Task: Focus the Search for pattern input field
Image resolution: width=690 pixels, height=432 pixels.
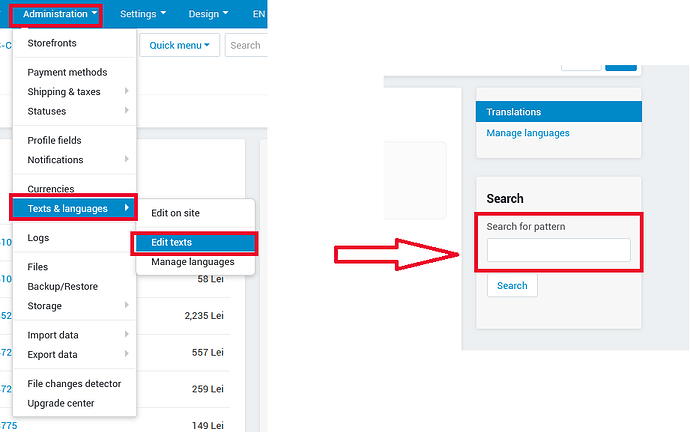Action: tap(558, 250)
